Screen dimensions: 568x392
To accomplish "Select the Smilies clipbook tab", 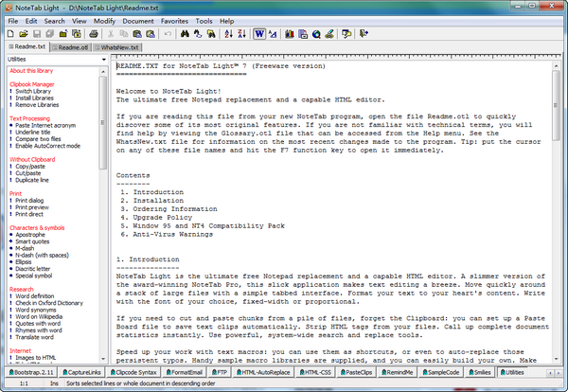I will (x=480, y=372).
